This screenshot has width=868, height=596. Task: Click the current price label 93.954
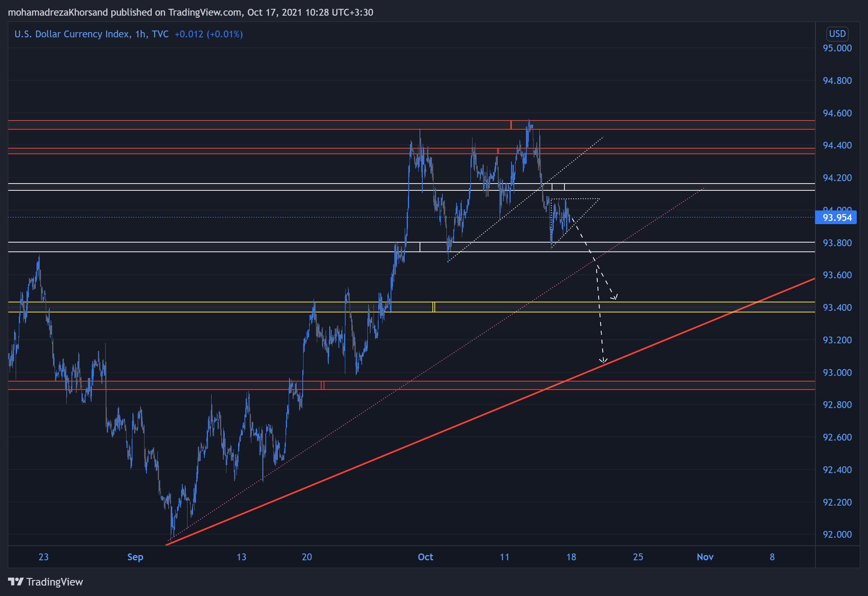[x=836, y=218]
